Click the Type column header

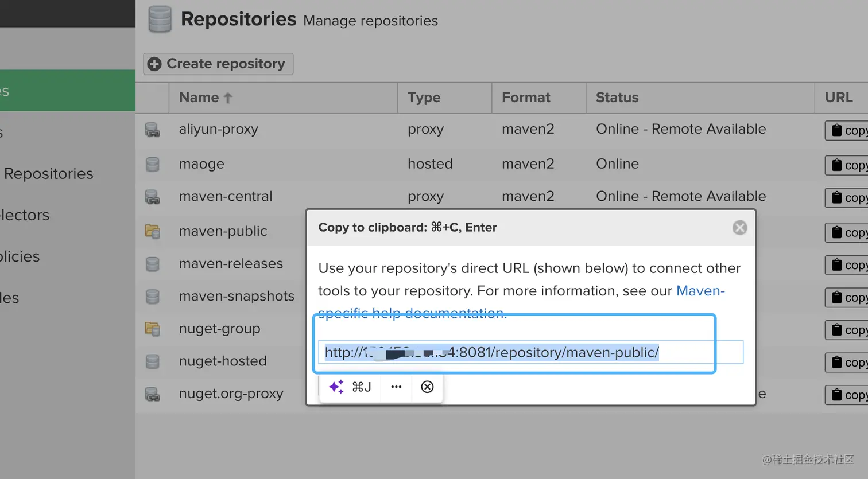coord(424,98)
